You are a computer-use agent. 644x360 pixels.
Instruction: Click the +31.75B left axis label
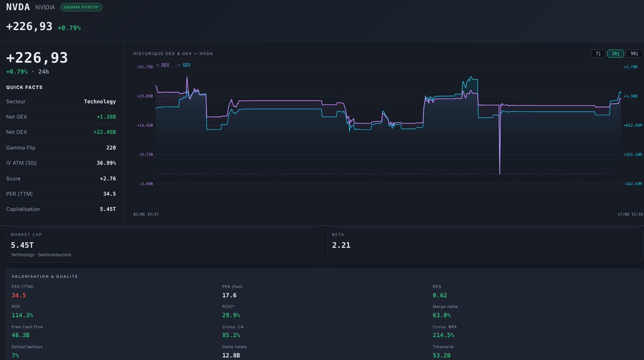coord(144,67)
